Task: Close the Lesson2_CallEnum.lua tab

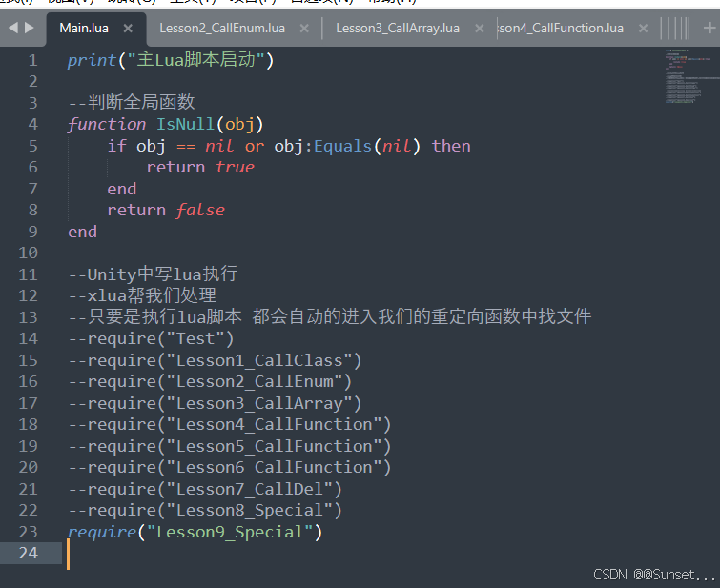Action: coord(304,29)
